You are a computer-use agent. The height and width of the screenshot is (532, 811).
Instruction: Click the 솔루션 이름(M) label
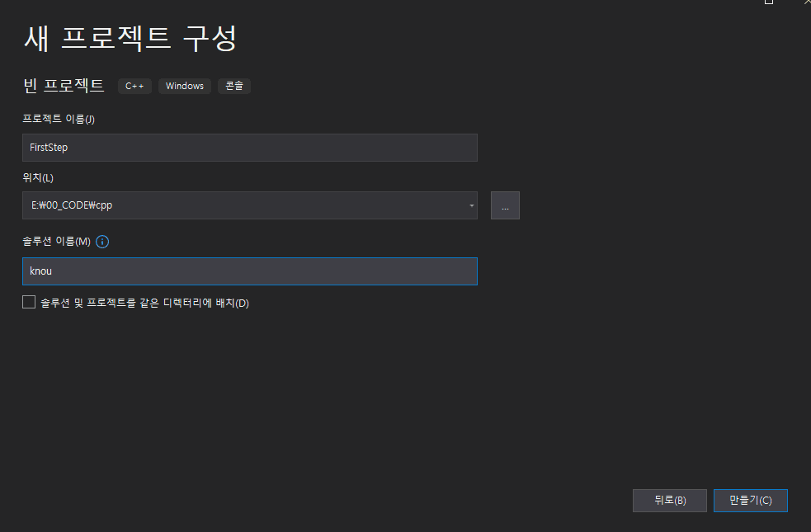[56, 242]
